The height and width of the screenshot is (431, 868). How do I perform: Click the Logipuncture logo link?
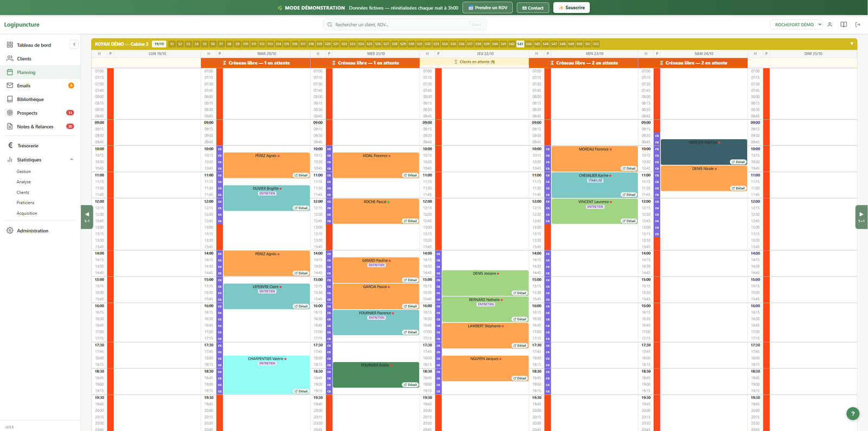pos(22,24)
